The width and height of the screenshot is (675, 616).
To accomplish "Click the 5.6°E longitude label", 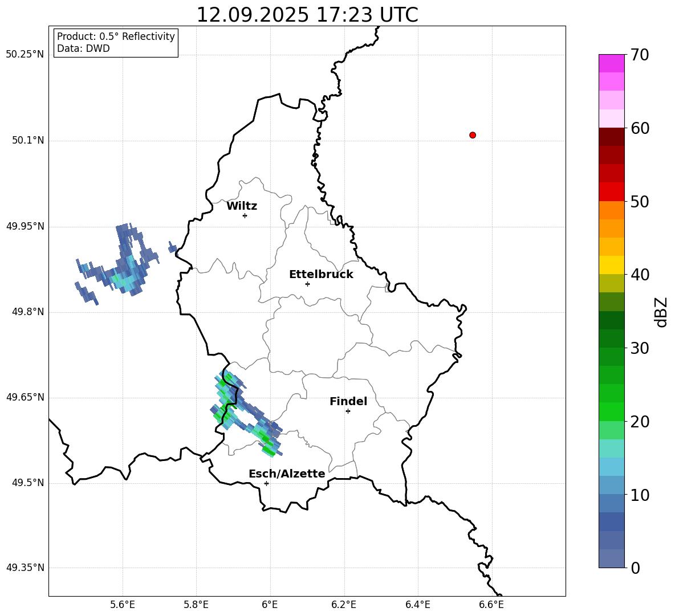I will pos(123,605).
